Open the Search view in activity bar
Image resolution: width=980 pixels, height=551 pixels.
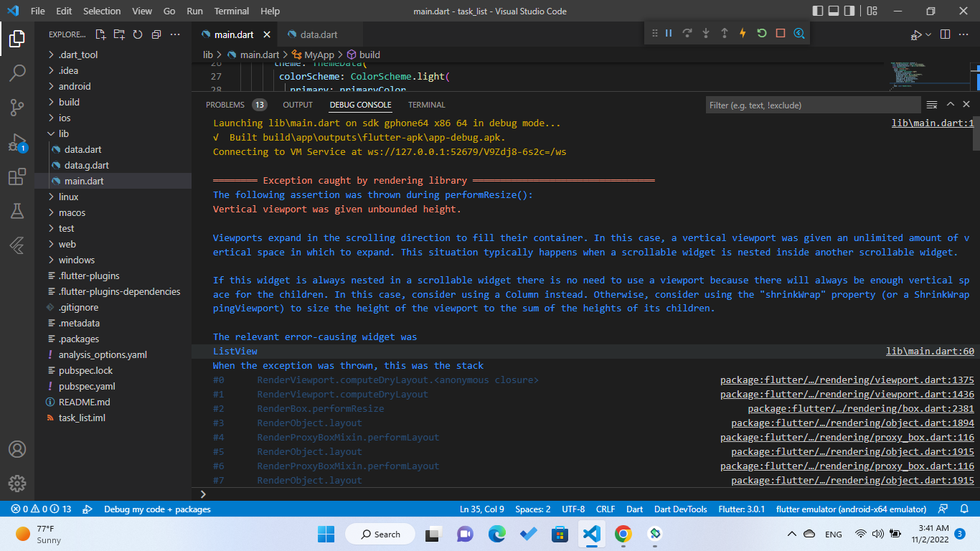click(x=17, y=72)
